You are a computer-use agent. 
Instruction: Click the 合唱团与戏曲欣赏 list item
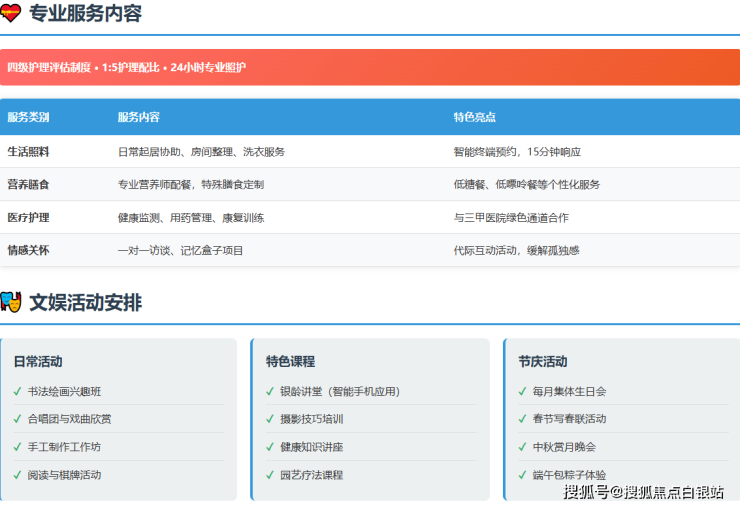tap(69, 419)
